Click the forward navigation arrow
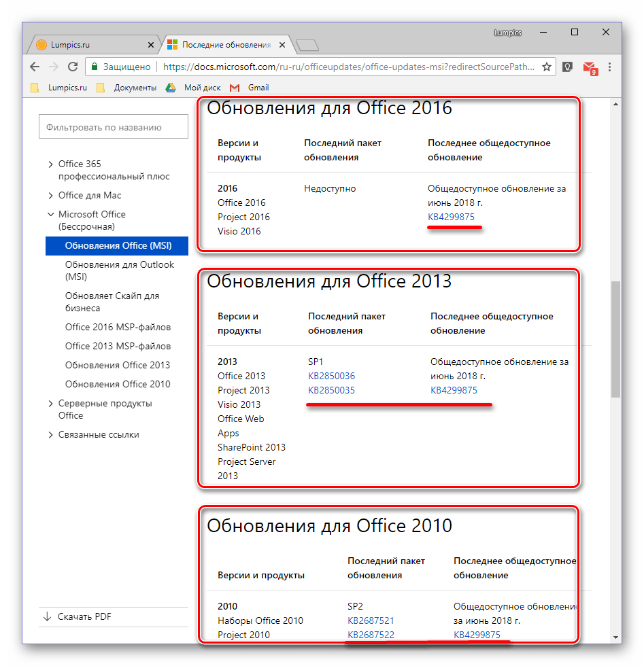Viewport: 644px width, 666px height. [54, 67]
